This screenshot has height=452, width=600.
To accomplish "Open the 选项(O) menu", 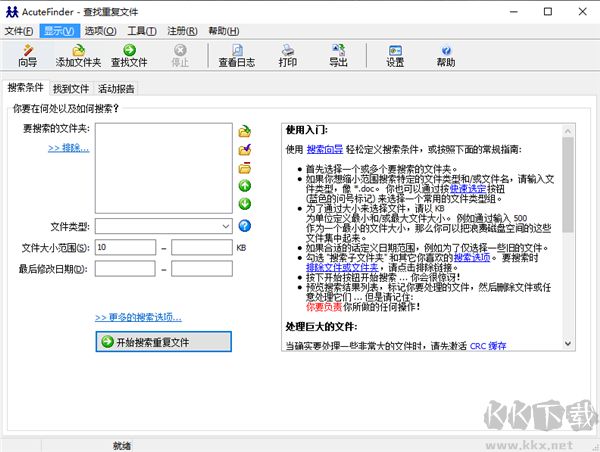I will 100,31.
